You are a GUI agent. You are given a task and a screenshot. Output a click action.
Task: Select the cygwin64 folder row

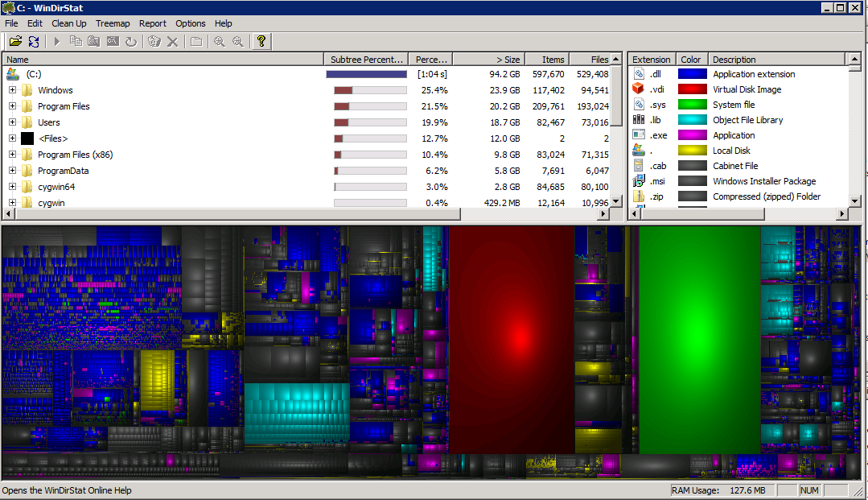coord(56,187)
